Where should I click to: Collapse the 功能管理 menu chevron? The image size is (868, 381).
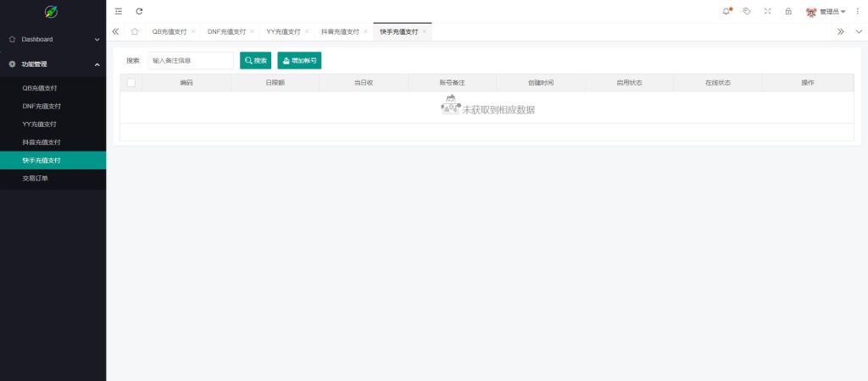[x=97, y=64]
